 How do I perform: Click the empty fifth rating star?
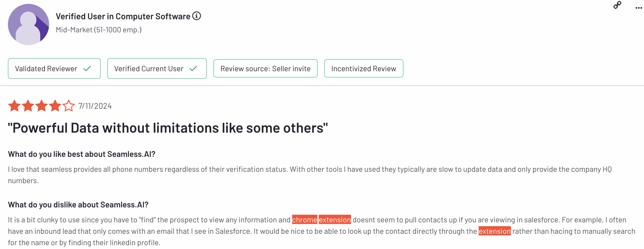pyautogui.click(x=69, y=106)
